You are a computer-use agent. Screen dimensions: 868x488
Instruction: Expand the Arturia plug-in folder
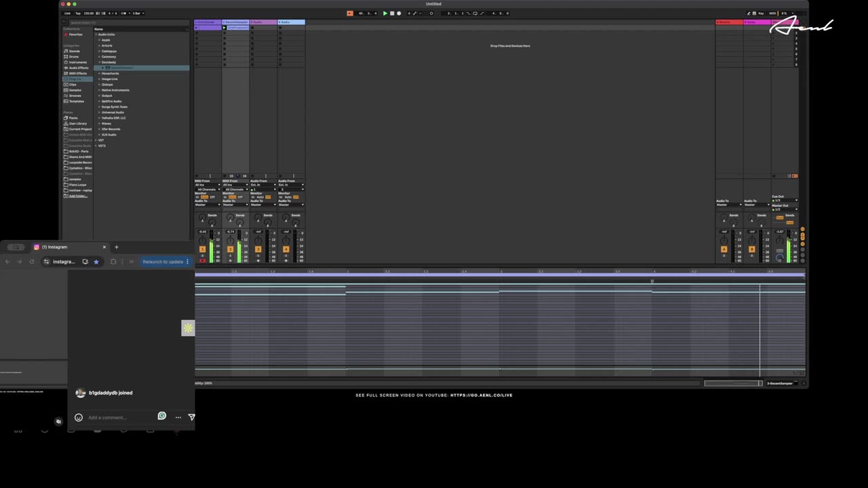tap(99, 45)
